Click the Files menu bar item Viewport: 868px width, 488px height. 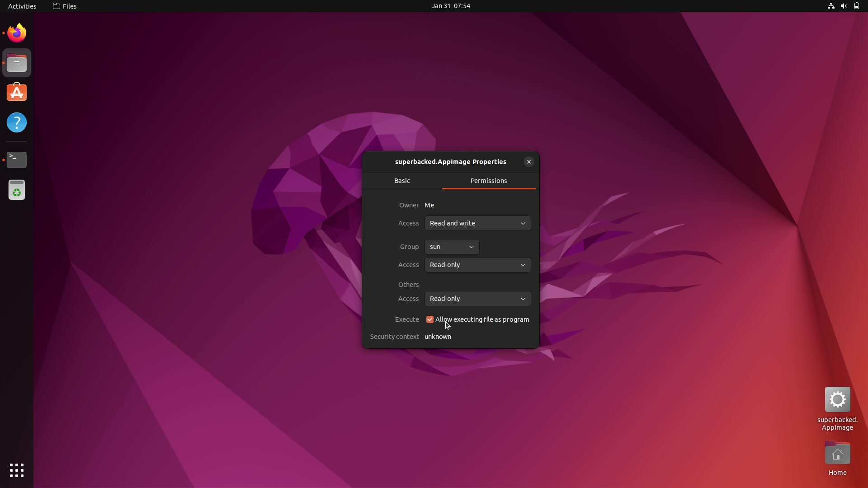(64, 6)
